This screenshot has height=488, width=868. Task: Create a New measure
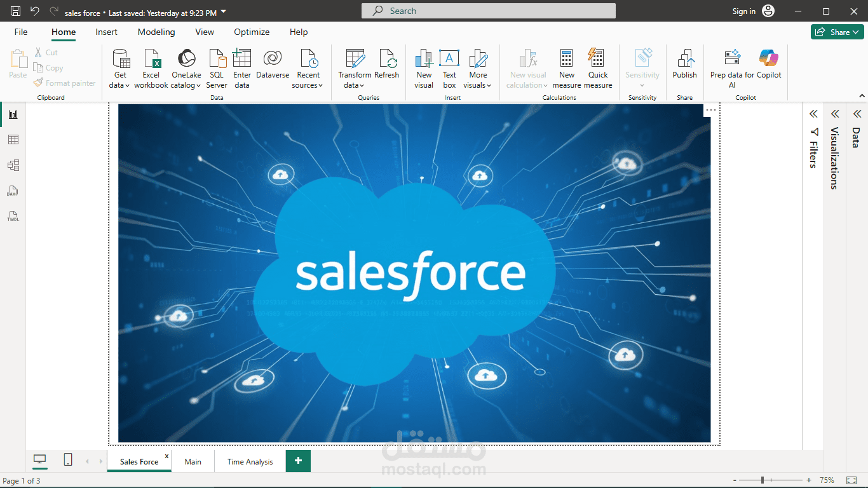[567, 69]
